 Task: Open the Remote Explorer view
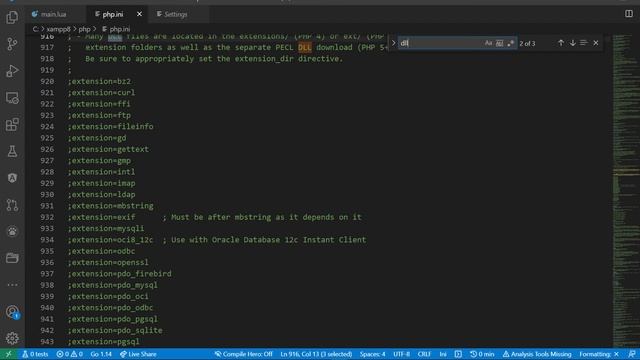tap(12, 98)
